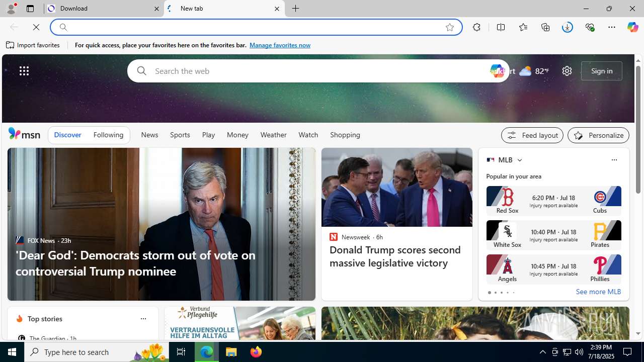Viewport: 644px width, 362px height.
Task: Open the Sports section
Action: pos(180,135)
